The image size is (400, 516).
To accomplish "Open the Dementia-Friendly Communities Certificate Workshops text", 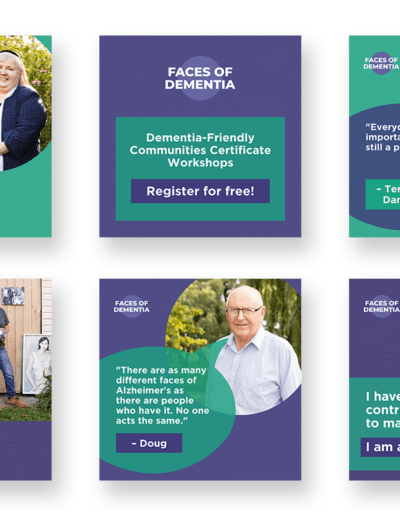I will coord(200,150).
